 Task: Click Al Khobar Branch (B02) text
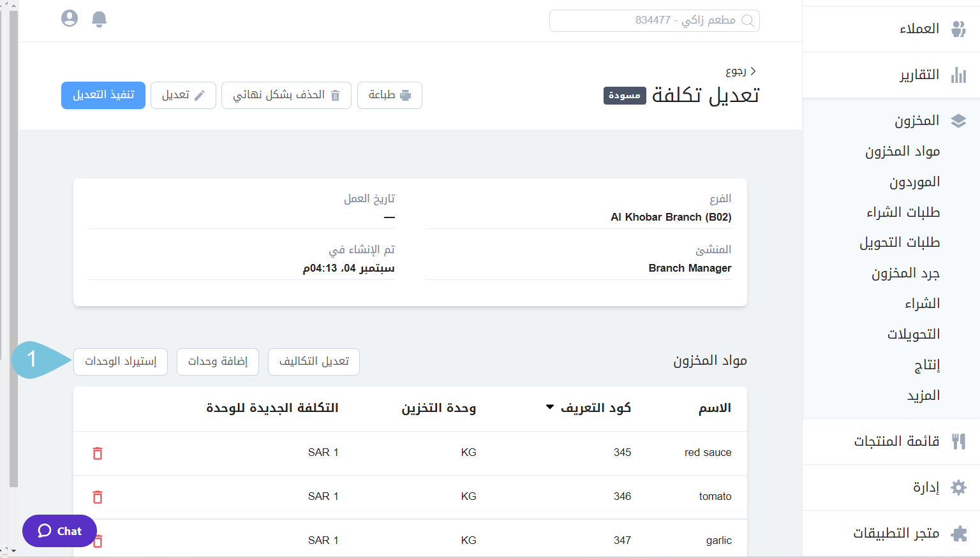(x=671, y=217)
